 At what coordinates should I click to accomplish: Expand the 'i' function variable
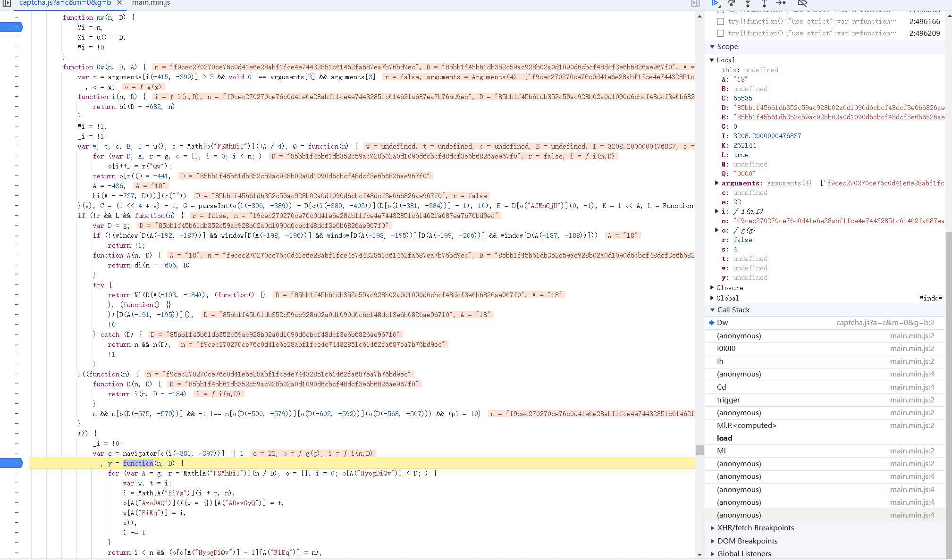[717, 211]
